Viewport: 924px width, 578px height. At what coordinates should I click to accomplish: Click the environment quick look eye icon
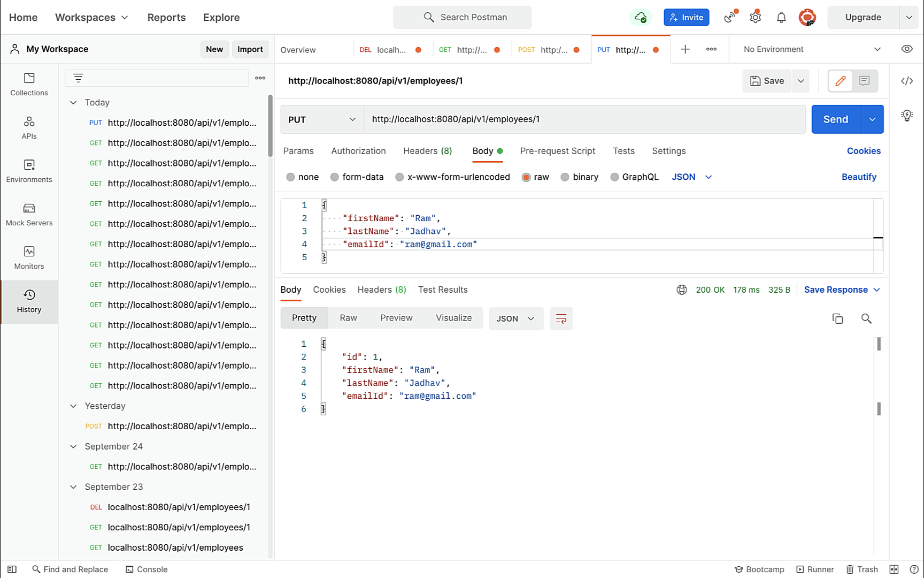pyautogui.click(x=907, y=49)
